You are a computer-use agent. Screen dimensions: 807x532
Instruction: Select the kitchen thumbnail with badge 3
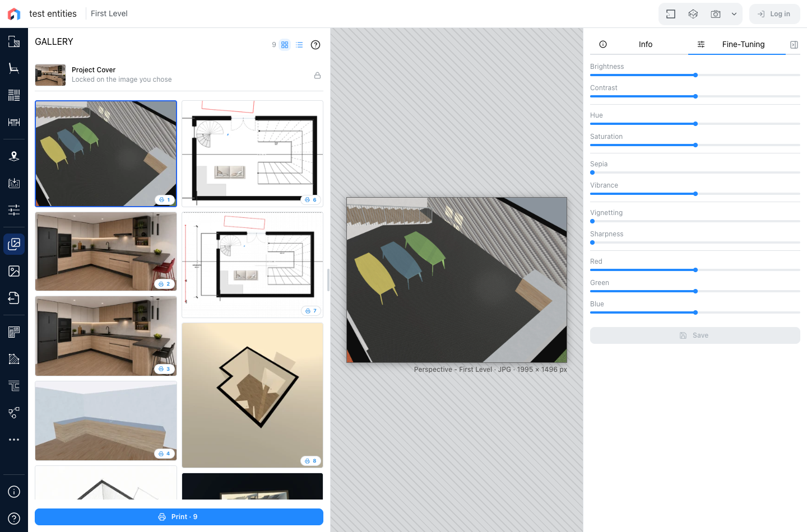pyautogui.click(x=106, y=336)
